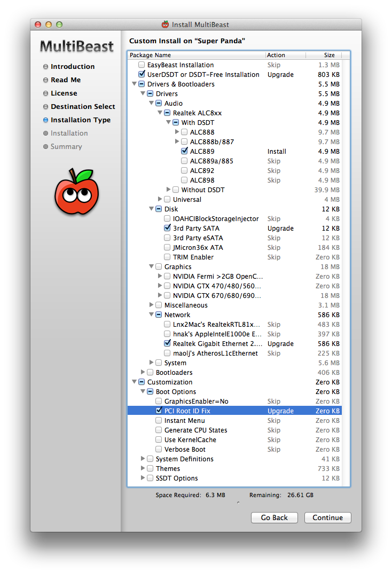Click the Go Back button
392x574 pixels.
tap(274, 517)
